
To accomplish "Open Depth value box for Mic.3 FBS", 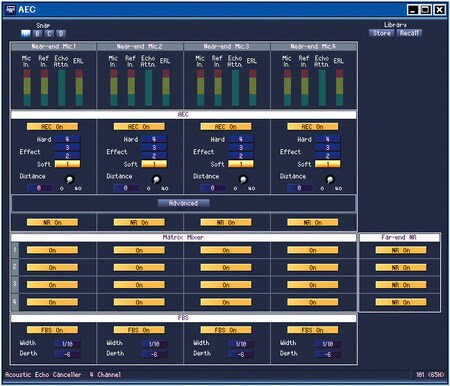I will click(x=241, y=354).
